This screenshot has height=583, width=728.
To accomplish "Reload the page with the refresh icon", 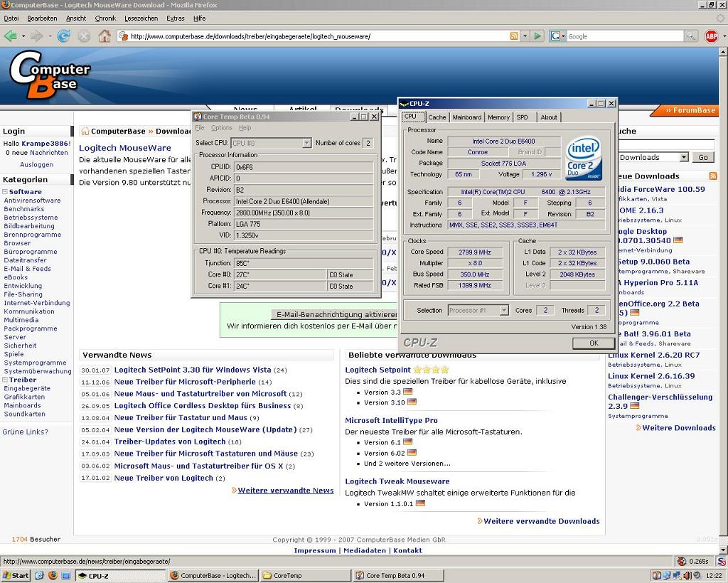I will 63,36.
